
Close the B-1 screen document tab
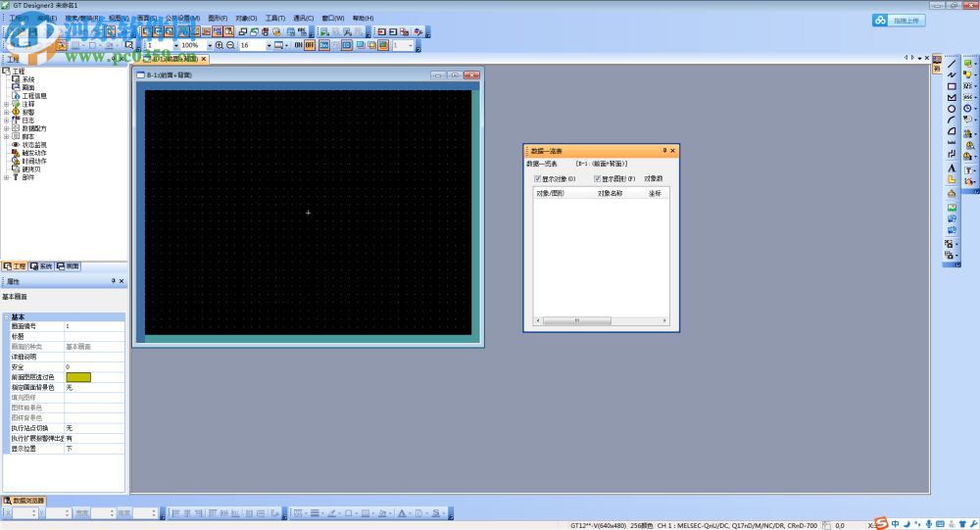point(204,59)
